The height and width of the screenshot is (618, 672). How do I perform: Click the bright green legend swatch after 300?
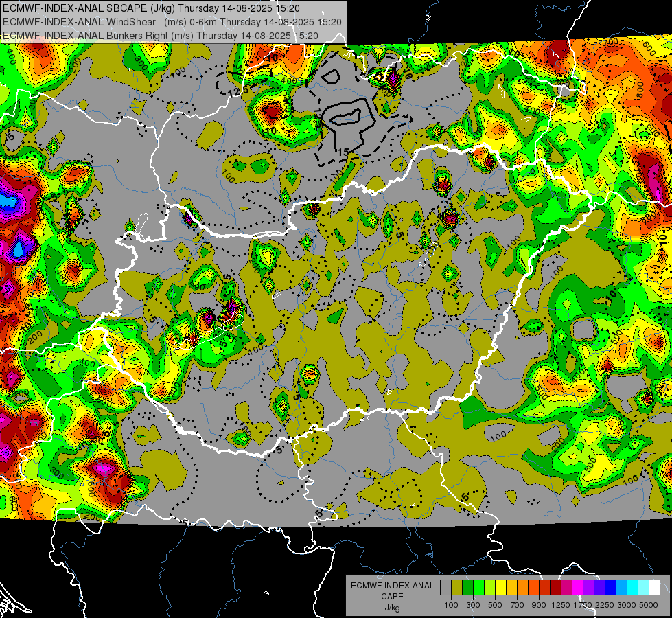(478, 588)
